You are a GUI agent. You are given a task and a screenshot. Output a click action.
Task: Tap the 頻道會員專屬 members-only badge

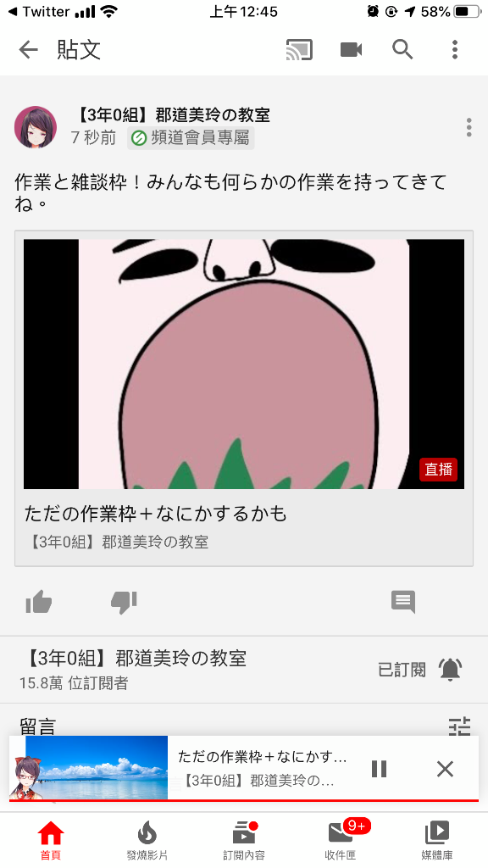(x=191, y=138)
